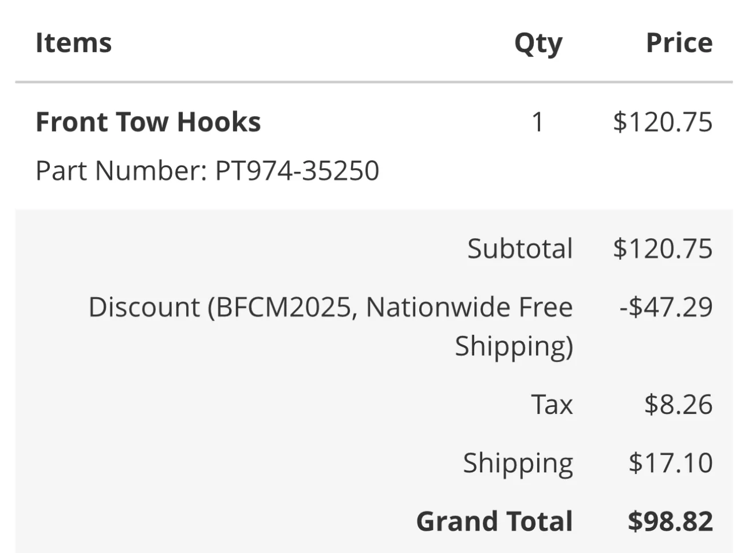Screen dimensions: 756x553
Task: Click the quantity value 1
Action: (x=537, y=122)
